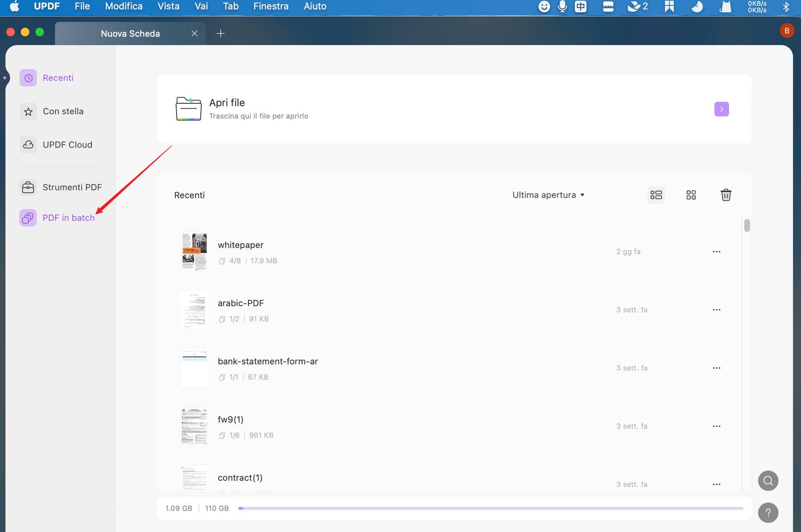Screen dimensions: 801x532
Task: Expand the Ultima apertura sort dropdown
Action: coord(548,195)
